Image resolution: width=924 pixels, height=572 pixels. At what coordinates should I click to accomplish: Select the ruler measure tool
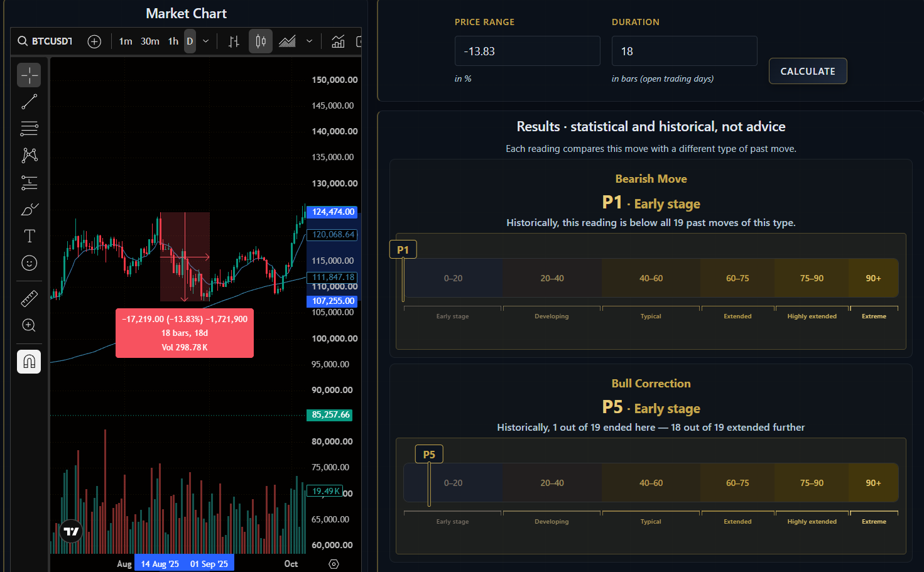coord(29,298)
